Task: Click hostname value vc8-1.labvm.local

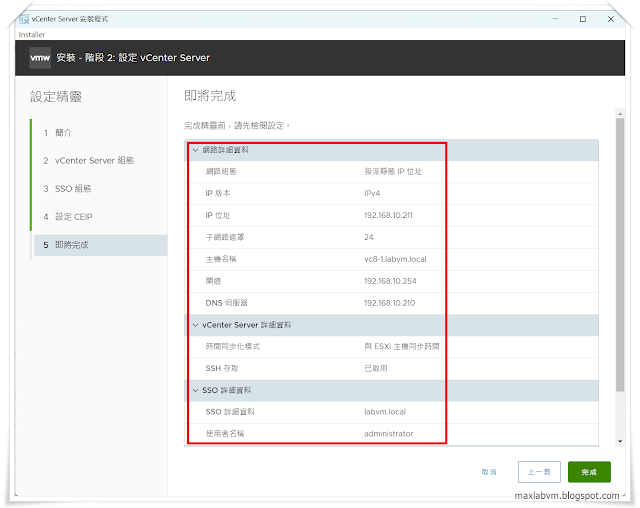Action: (395, 259)
